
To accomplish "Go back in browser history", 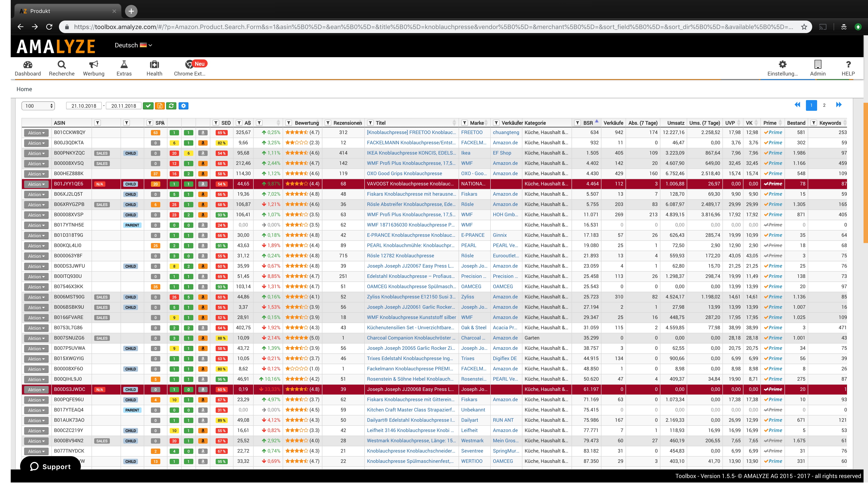I will (x=20, y=27).
